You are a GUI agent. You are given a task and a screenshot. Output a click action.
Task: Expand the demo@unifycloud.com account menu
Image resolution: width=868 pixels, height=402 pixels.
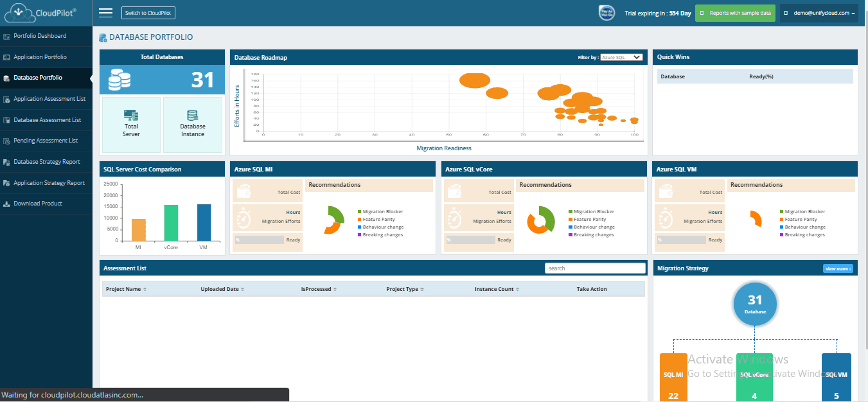[819, 13]
